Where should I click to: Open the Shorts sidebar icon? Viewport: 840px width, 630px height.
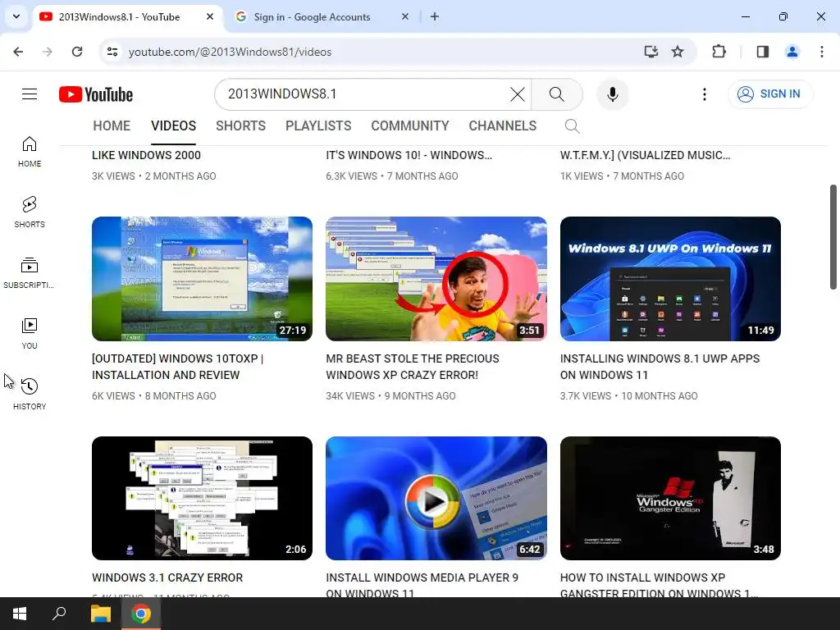pyautogui.click(x=30, y=212)
